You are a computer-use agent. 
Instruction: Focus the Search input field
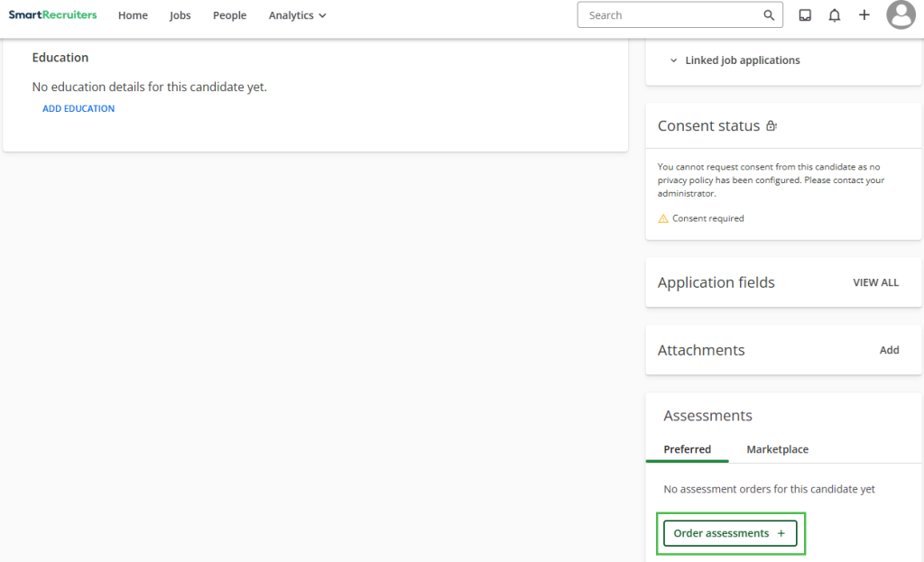pyautogui.click(x=668, y=15)
